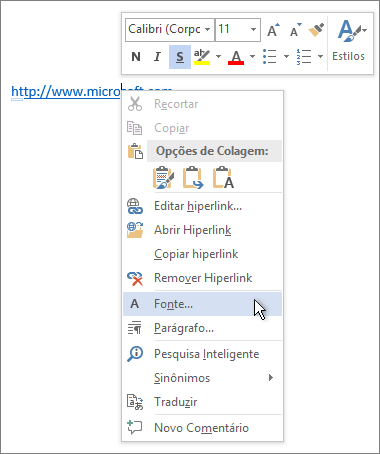Open the Parágrafo... dialog entry
This screenshot has height=454, width=380.
pyautogui.click(x=202, y=328)
